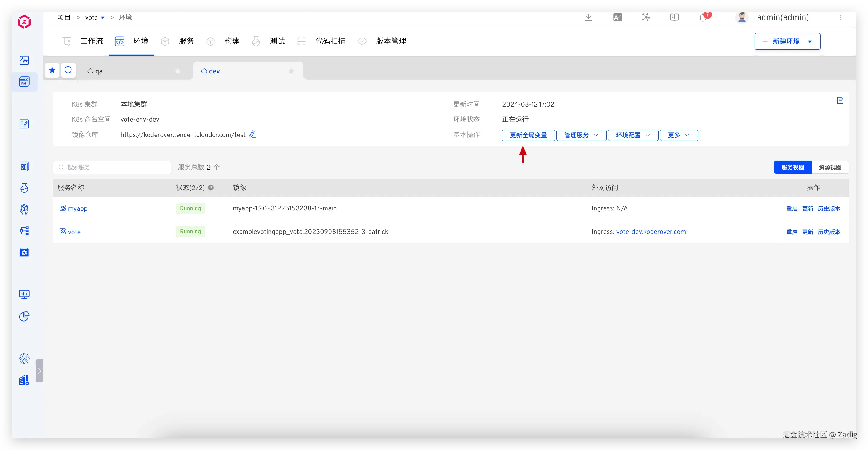Open the qa environment tab
The image size is (868, 450).
(x=98, y=71)
